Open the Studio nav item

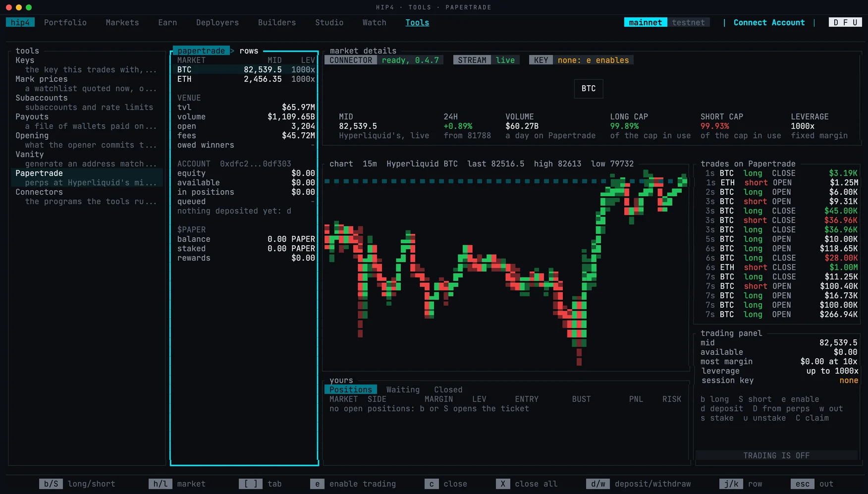tap(329, 22)
